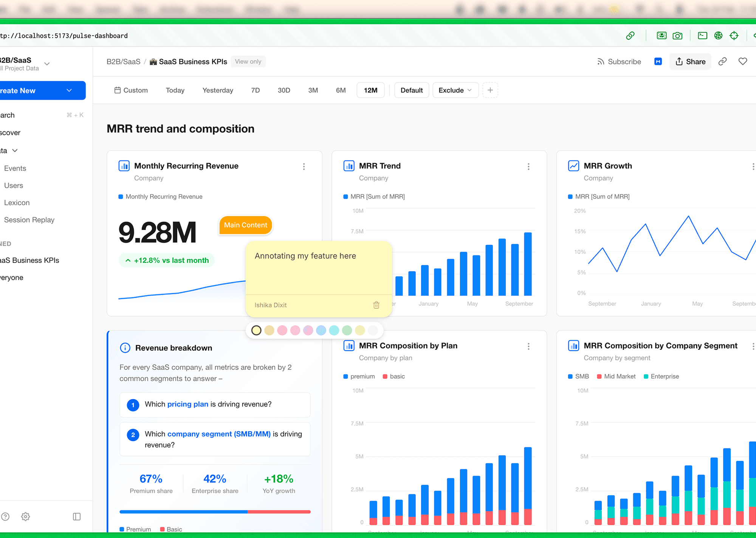756x538 pixels.
Task: Open the Exclude filter dropdown
Action: [455, 90]
